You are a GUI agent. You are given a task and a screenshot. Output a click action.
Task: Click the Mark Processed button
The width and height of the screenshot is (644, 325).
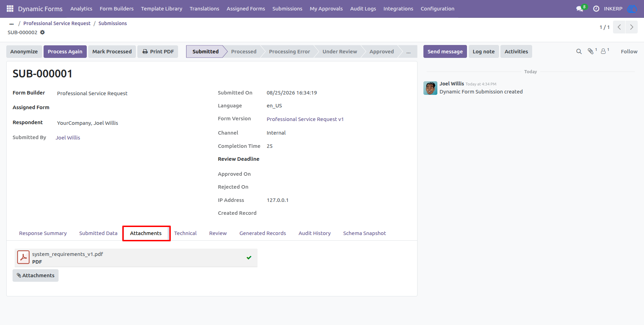click(x=112, y=52)
